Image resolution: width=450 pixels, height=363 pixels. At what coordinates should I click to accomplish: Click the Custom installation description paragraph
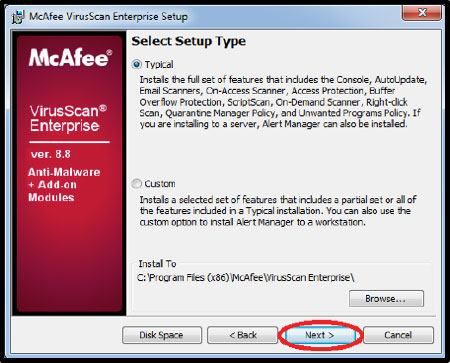pyautogui.click(x=278, y=211)
